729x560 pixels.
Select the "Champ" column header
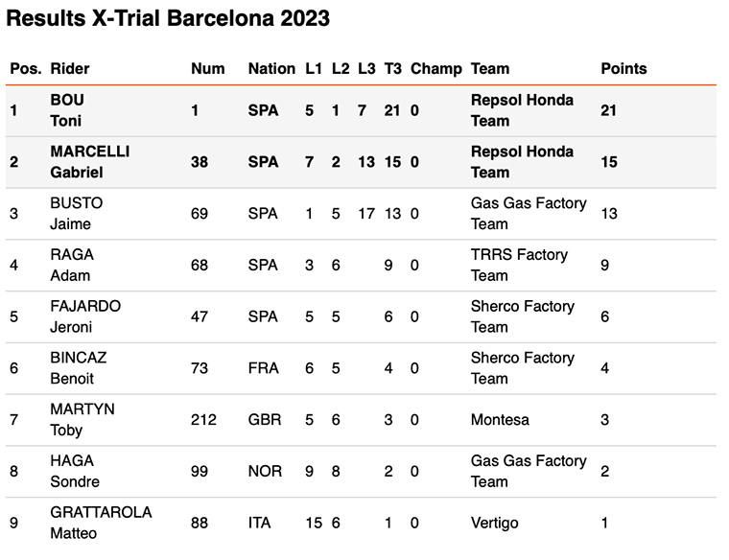435,69
